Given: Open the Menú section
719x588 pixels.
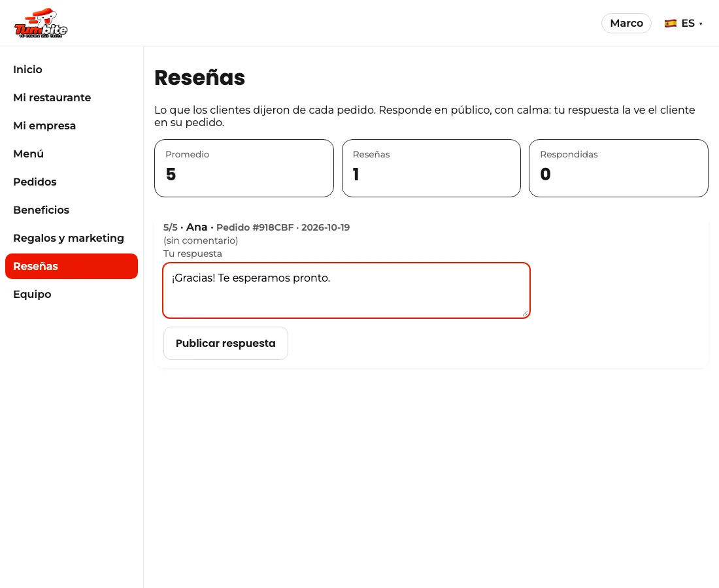Looking at the screenshot, I should click(x=71, y=154).
